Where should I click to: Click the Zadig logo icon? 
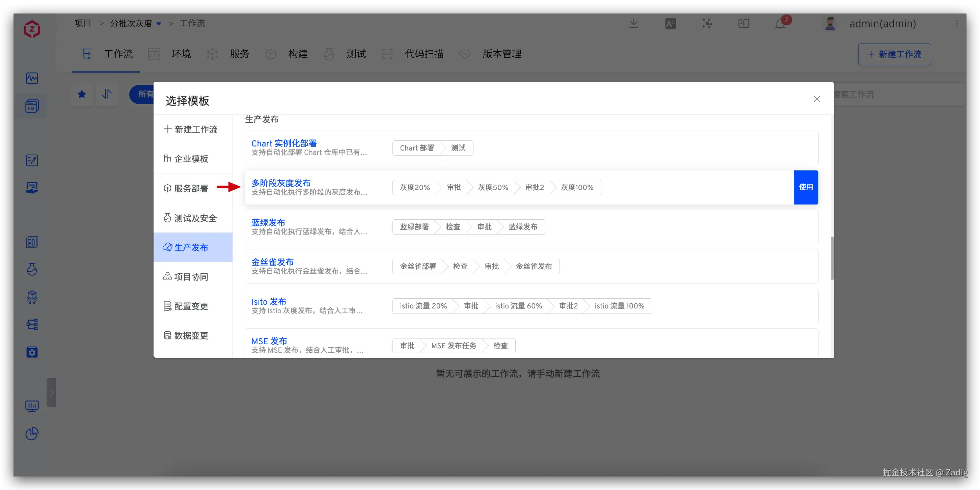click(32, 29)
